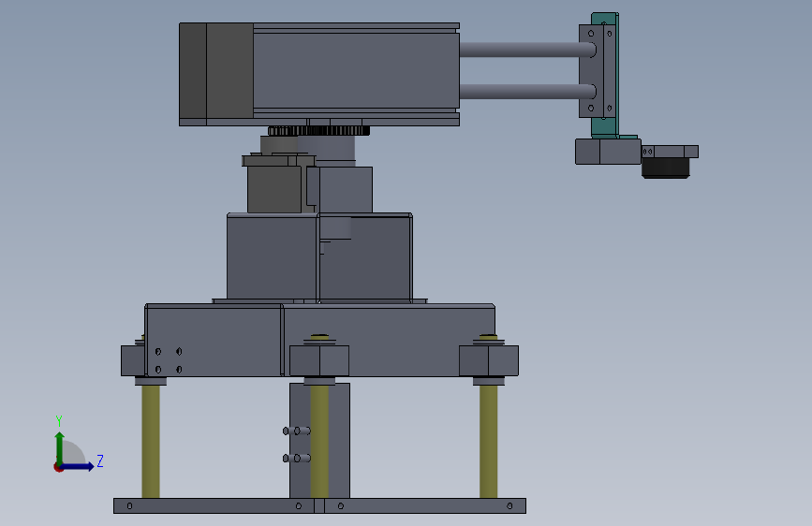Select the upper guide rod of the actuator
Image resolution: width=812 pixels, height=526 pixels.
point(527,50)
